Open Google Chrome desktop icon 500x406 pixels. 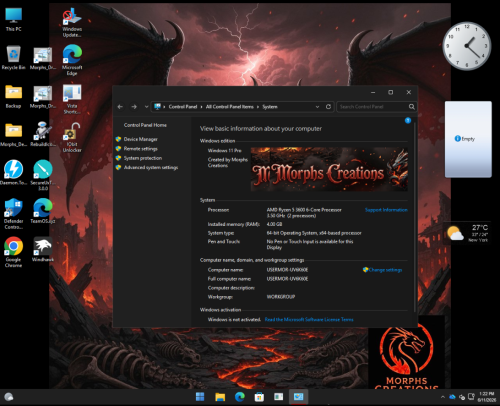[x=13, y=252]
